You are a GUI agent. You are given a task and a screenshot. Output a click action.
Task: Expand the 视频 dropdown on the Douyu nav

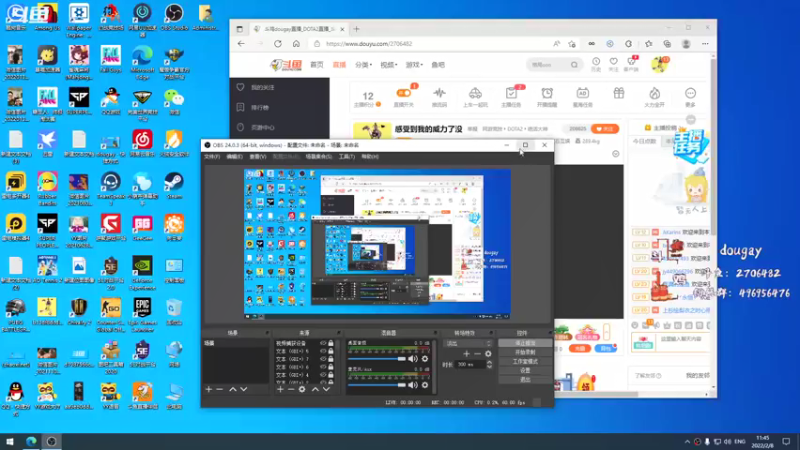click(389, 65)
